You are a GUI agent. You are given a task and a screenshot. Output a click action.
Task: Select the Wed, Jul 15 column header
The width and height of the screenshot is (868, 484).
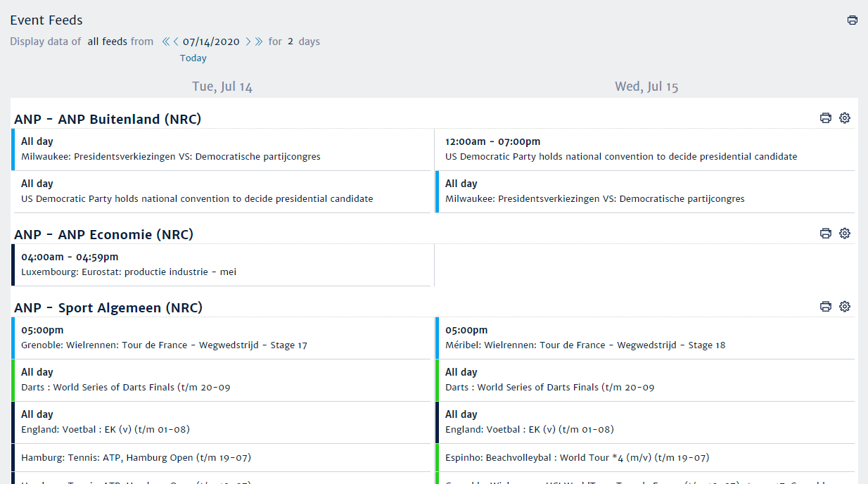pos(646,87)
